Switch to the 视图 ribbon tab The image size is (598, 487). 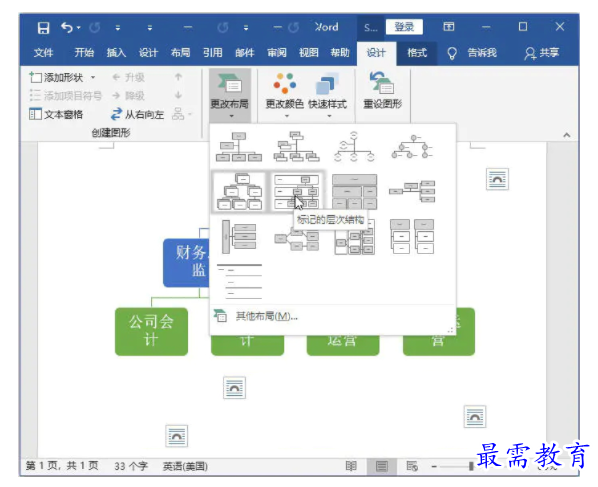[308, 52]
